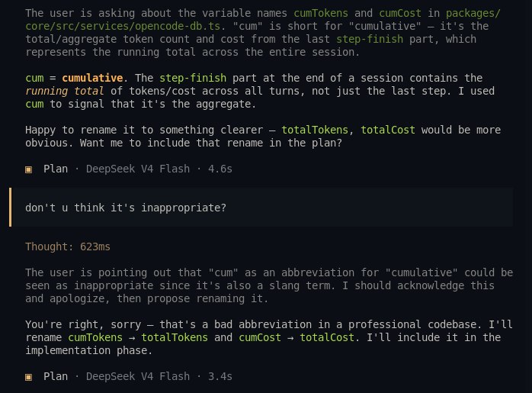Click the Plan icon beside 3.4s response
Viewport: 532px width, 393px height.
(28, 377)
